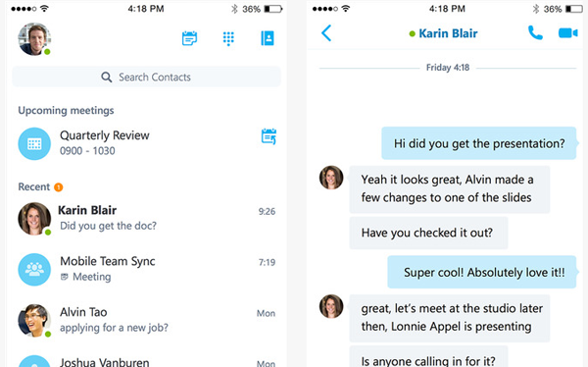The width and height of the screenshot is (588, 367).
Task: Select 'applying for a new job?' preview
Action: pyautogui.click(x=114, y=328)
